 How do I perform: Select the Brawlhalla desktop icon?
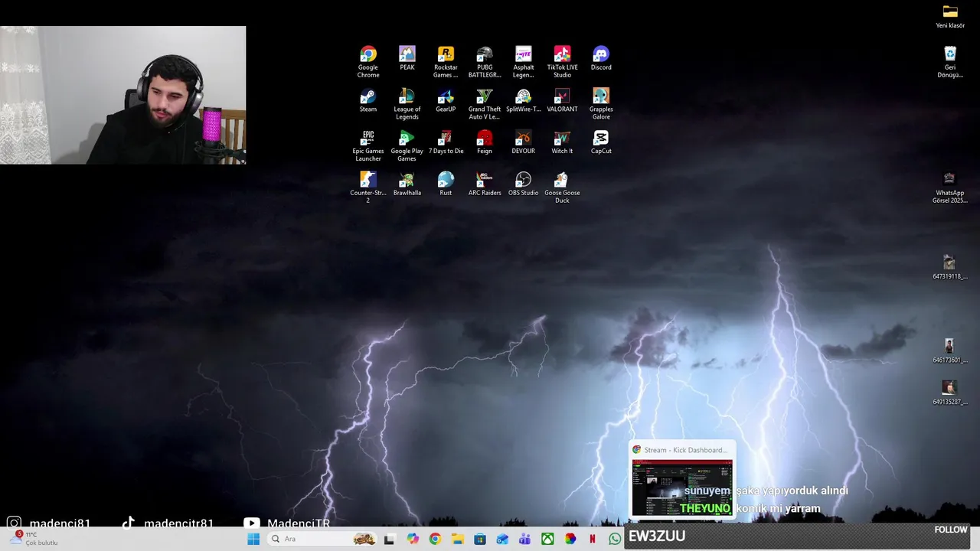(407, 184)
